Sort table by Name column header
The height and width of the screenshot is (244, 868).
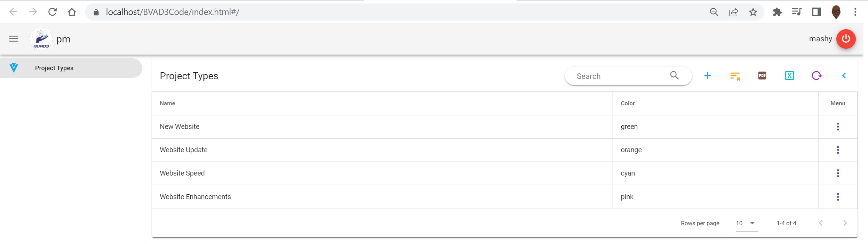(167, 103)
